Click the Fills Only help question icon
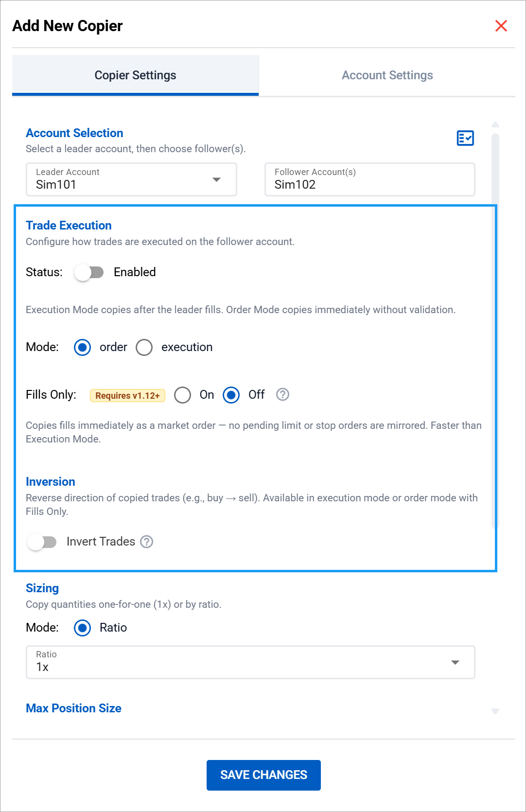526x812 pixels. click(x=282, y=394)
